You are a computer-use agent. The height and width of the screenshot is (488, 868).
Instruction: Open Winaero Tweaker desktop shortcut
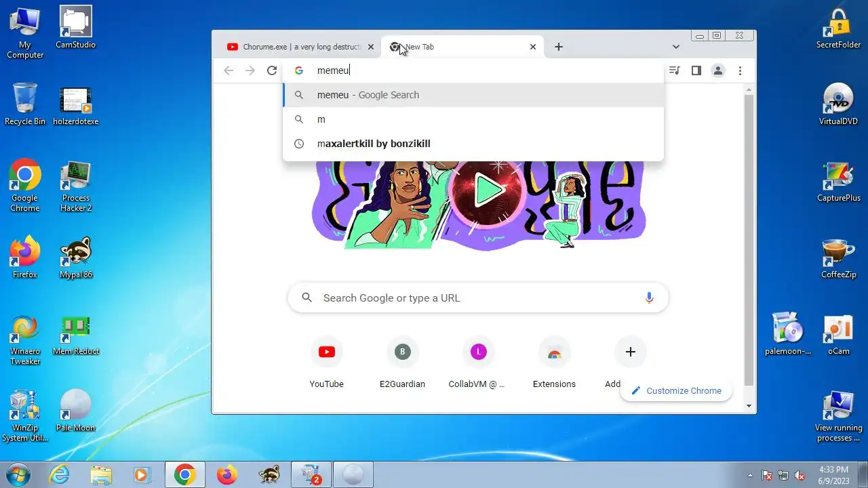coord(25,340)
